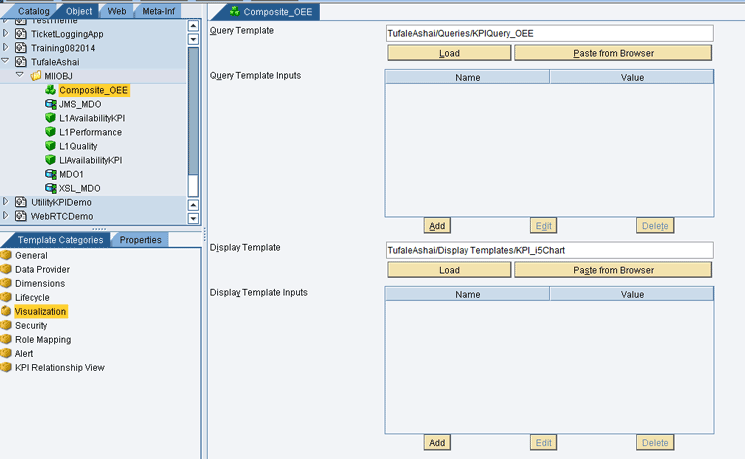Switch to the Meta-Inf tab
This screenshot has height=459, width=745.
pyautogui.click(x=156, y=11)
